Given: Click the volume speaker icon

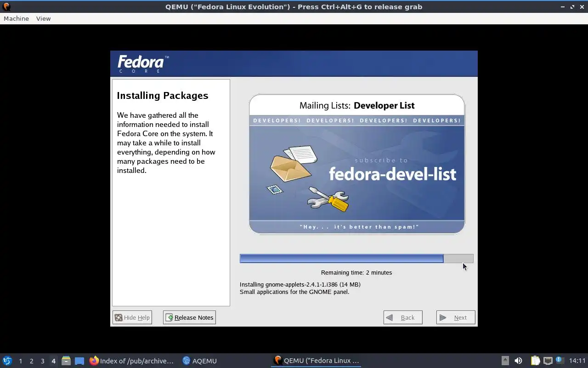Looking at the screenshot, I should 518,361.
